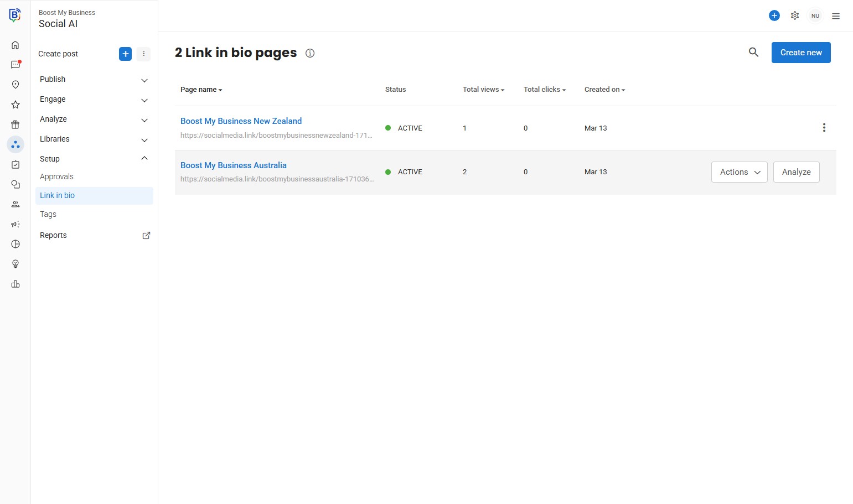Open the inbox messages icon with red dot
Viewport: 853px width, 504px height.
(15, 65)
